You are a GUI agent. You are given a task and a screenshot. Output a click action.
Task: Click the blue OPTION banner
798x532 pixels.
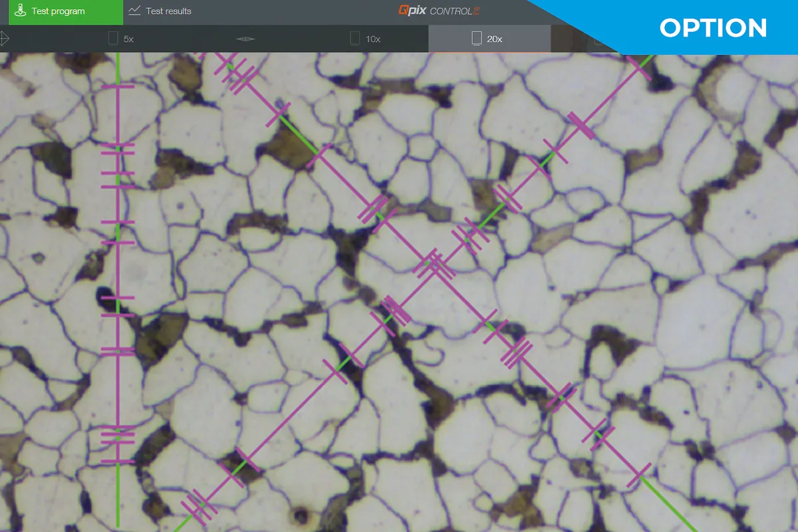(713, 28)
